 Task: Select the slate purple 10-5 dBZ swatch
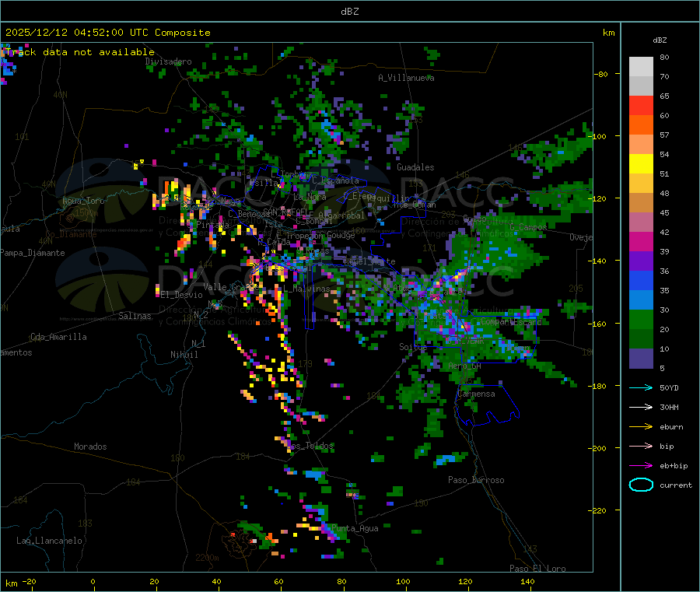[x=641, y=359]
